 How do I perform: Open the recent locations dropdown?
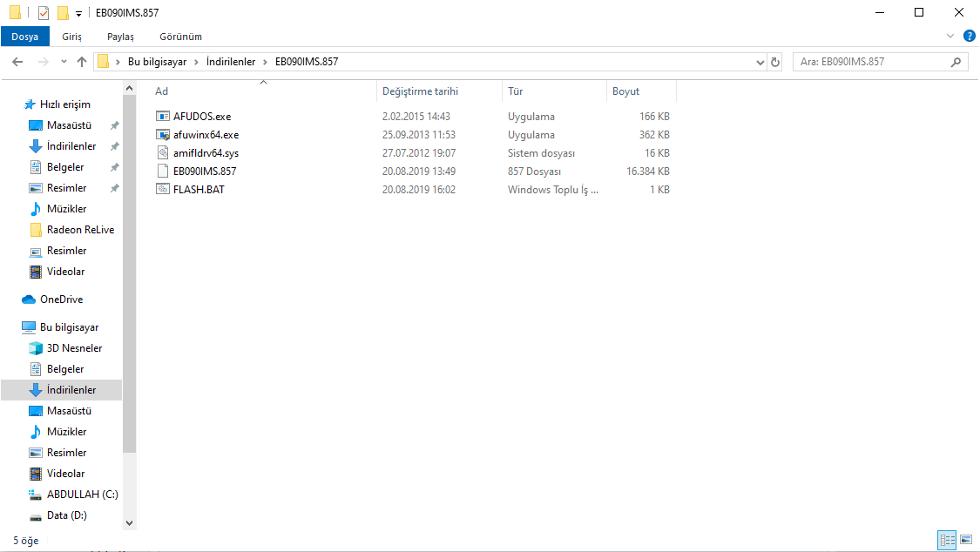point(64,61)
